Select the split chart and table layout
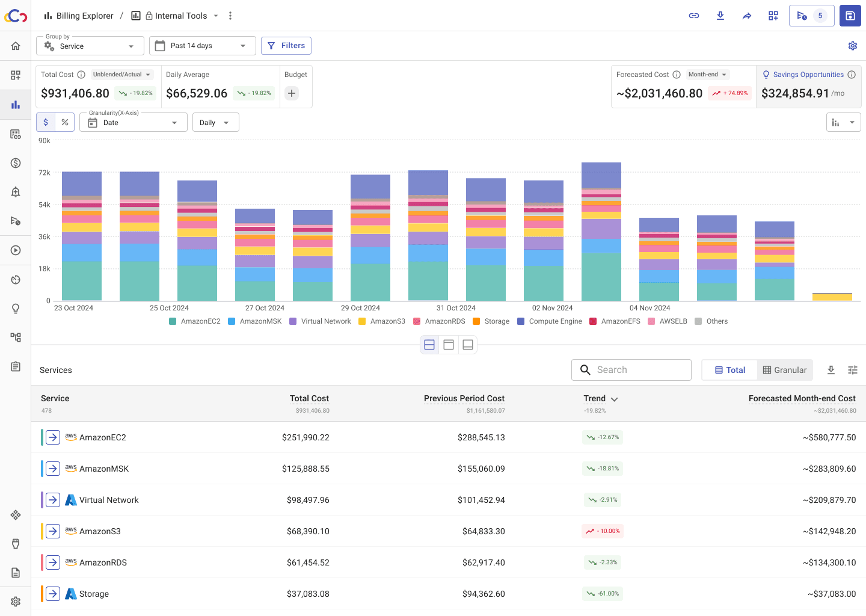866x616 pixels. tap(429, 345)
